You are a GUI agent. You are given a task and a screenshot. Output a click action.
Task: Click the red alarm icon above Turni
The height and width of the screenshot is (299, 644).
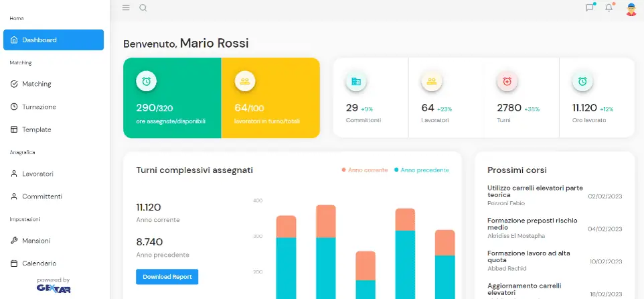[x=507, y=81]
